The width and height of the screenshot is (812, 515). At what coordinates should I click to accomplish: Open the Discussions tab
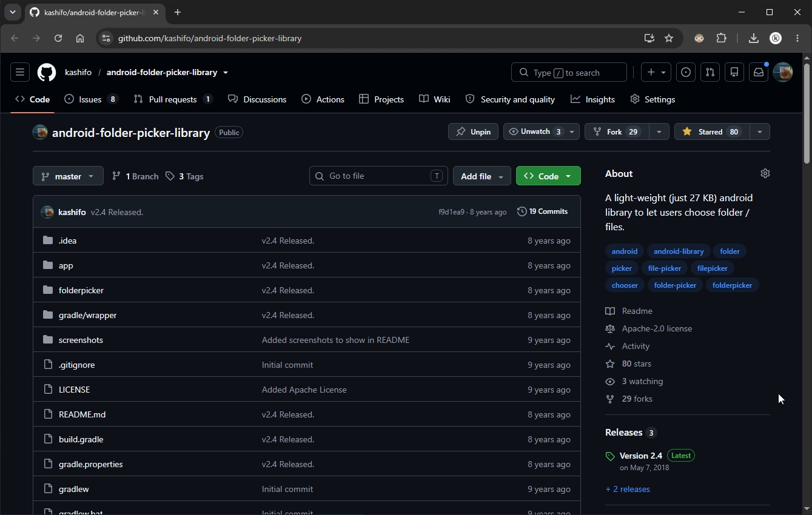(x=257, y=99)
